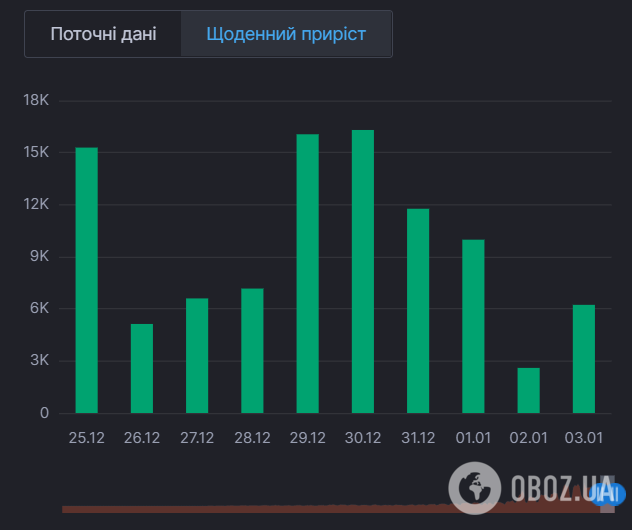Click the 25.12 x-axis date label
The image size is (632, 530).
(87, 437)
